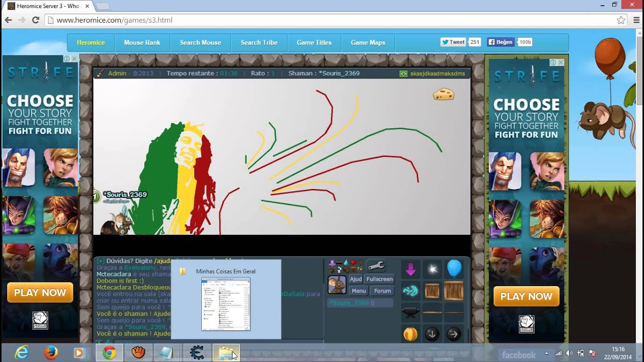Image resolution: width=644 pixels, height=362 pixels.
Task: Go to Search Tribe page
Action: [259, 43]
